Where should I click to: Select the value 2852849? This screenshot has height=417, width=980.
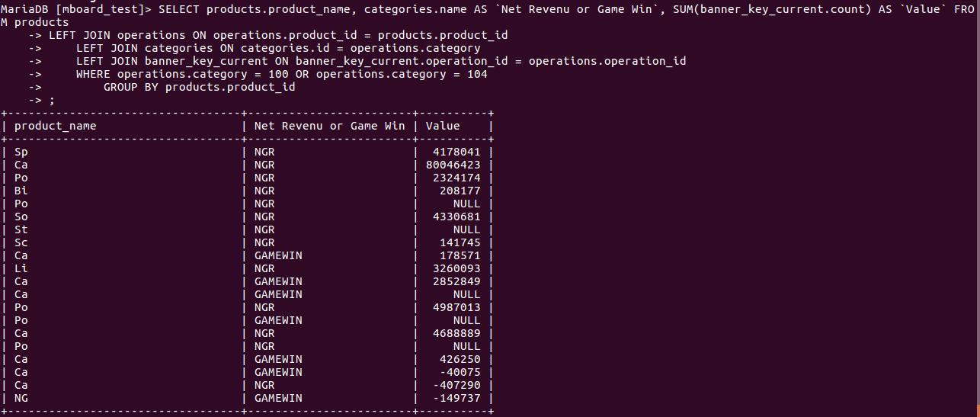(456, 281)
